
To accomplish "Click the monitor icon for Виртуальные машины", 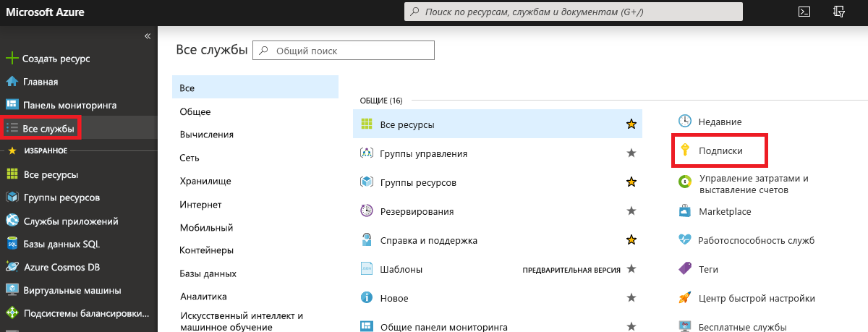I will (x=12, y=290).
